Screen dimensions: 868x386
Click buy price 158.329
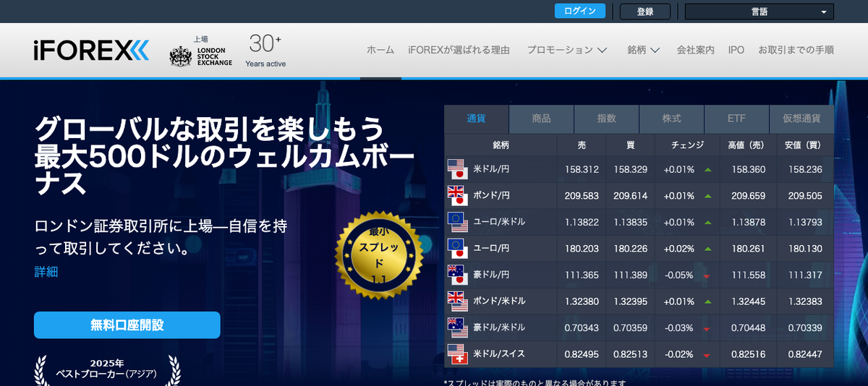630,169
